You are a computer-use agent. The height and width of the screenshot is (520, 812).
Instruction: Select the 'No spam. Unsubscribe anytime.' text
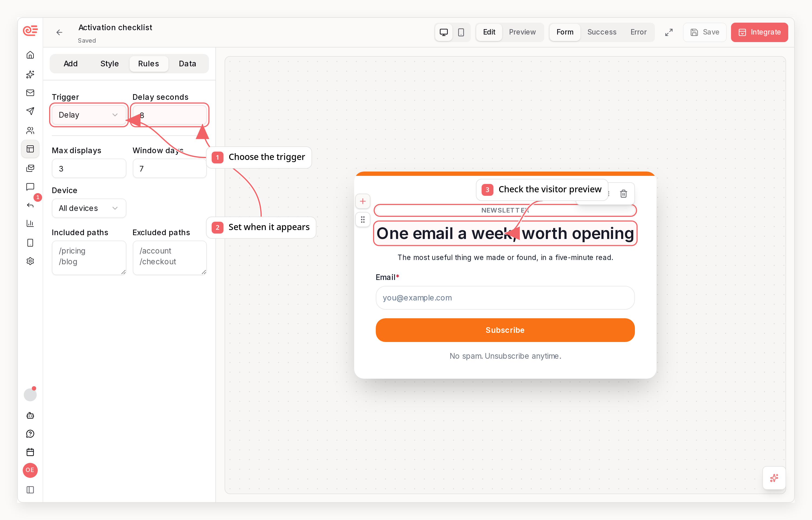click(505, 356)
